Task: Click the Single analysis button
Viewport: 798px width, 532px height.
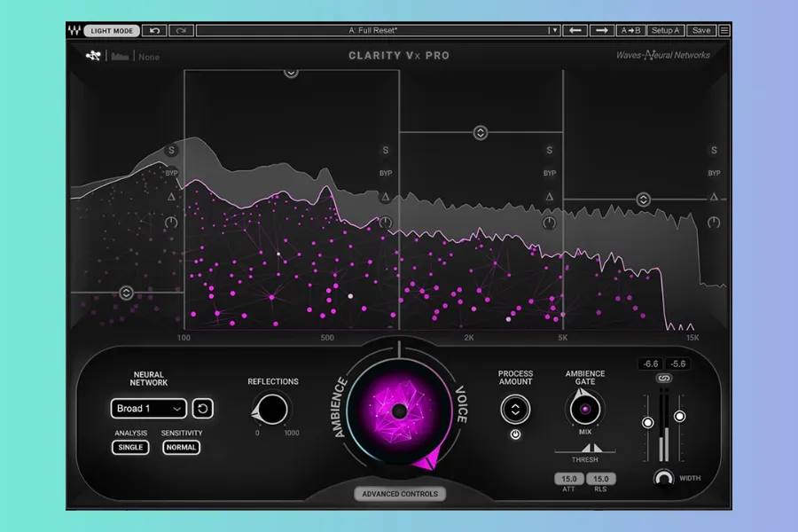Action: point(130,448)
